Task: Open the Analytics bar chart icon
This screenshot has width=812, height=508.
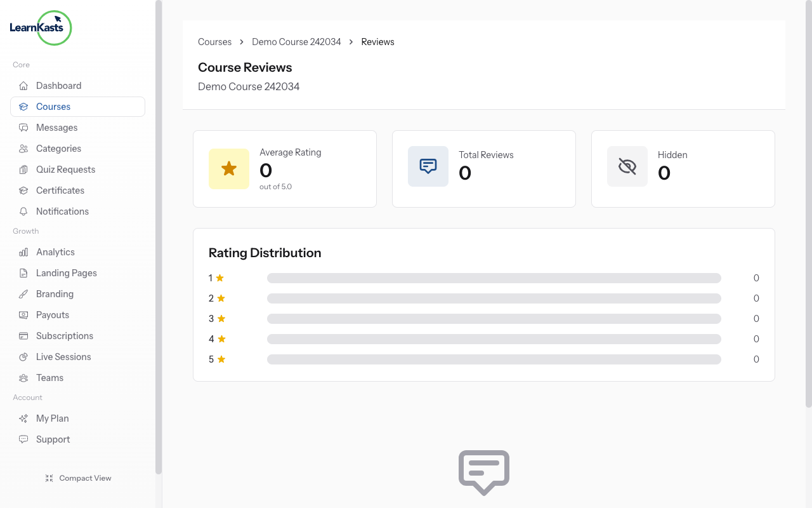Action: 23,251
